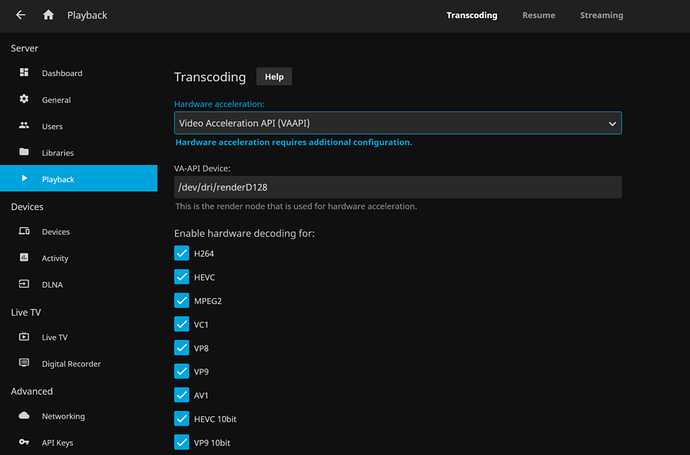Open the Activity sidebar link
690x455 pixels.
(x=55, y=258)
